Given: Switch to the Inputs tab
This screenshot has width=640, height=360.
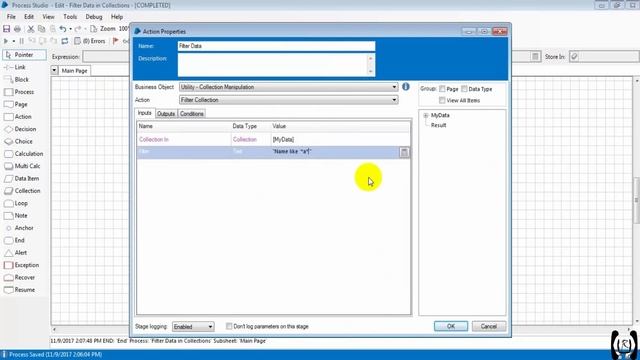Looking at the screenshot, I should pos(144,113).
